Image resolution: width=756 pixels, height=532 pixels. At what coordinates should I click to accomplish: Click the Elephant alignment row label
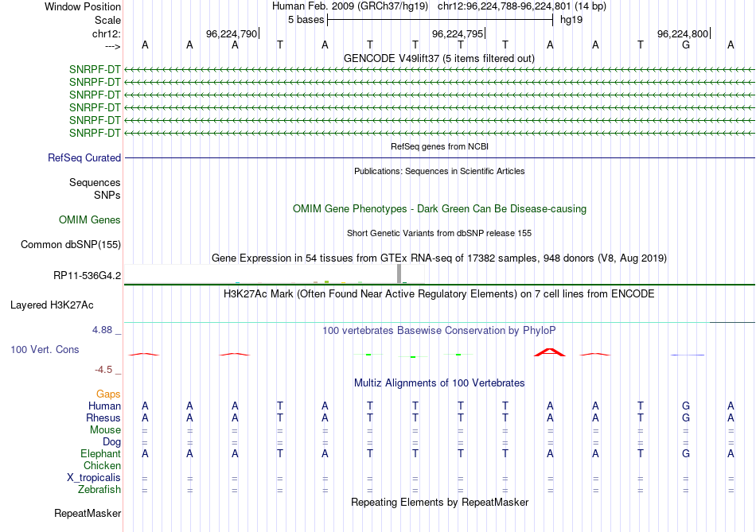(101, 454)
